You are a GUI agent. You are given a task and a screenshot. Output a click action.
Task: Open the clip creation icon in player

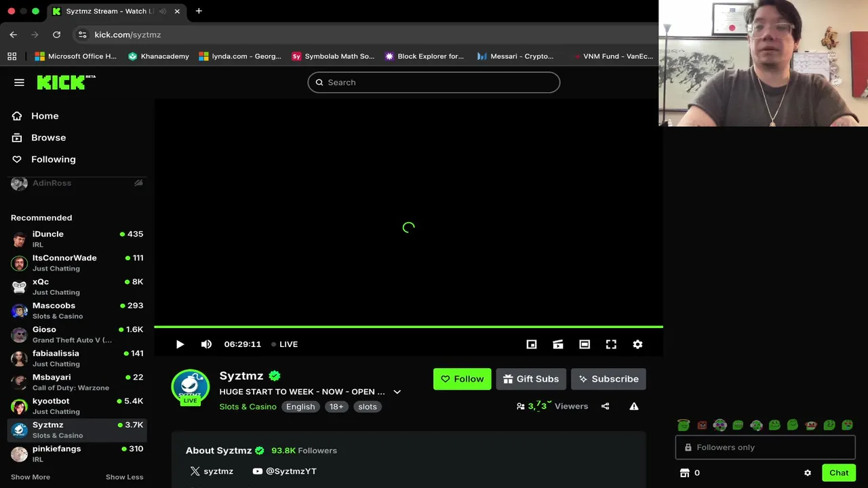click(x=558, y=344)
